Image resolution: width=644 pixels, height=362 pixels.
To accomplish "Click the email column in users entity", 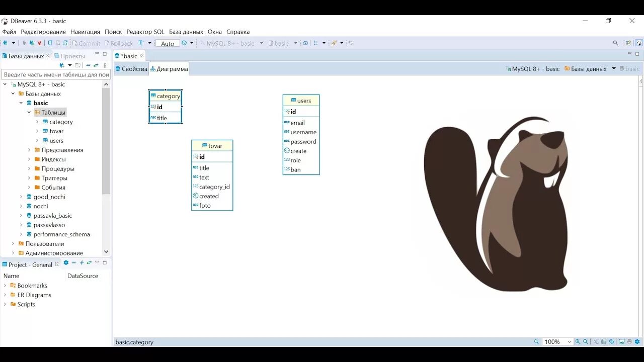I will pos(298,123).
